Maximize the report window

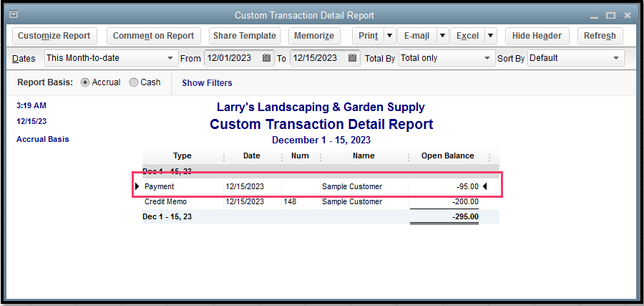point(611,16)
